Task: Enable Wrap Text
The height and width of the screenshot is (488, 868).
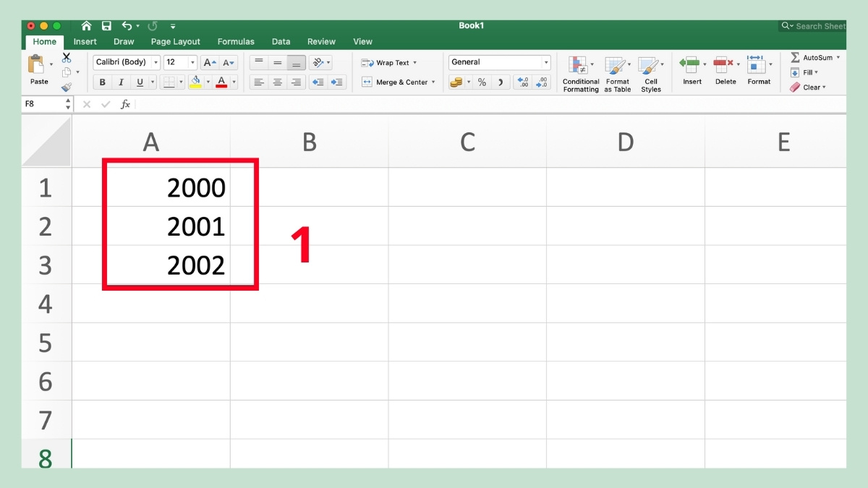Action: pyautogui.click(x=391, y=62)
